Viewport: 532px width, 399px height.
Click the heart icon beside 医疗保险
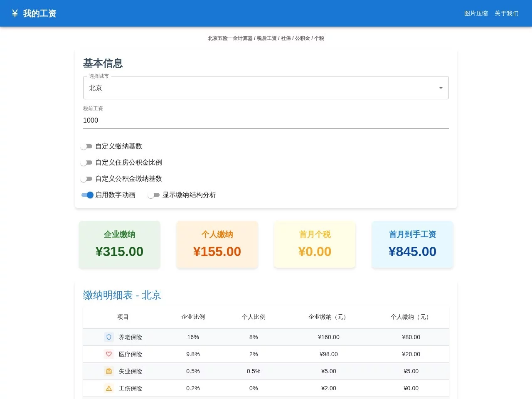point(108,354)
